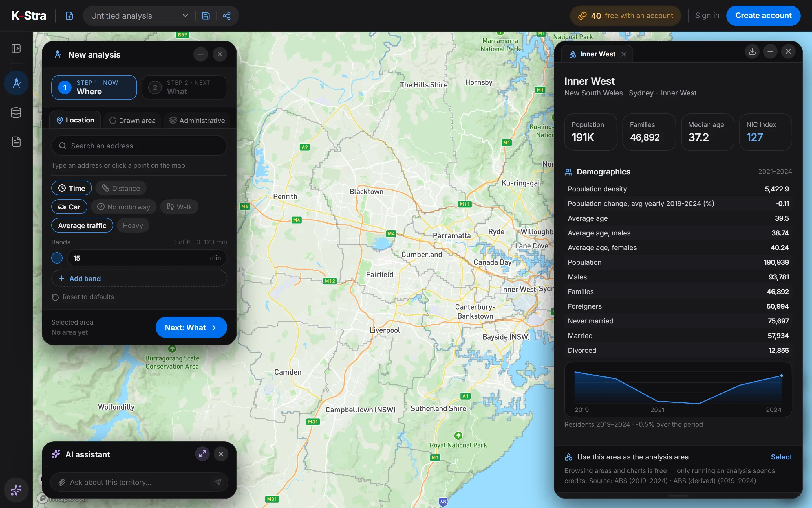Open the database icon in left sidebar
This screenshot has height=508, width=812.
(16, 113)
